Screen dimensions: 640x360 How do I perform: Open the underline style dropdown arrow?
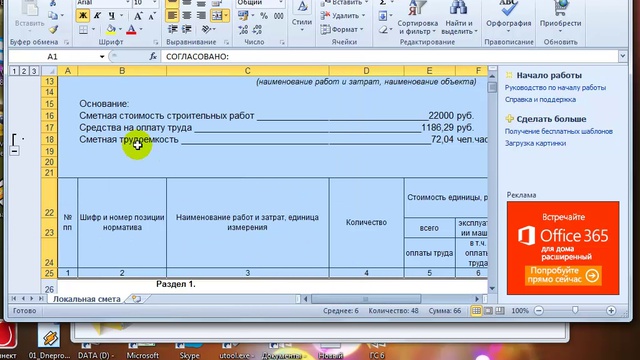click(121, 16)
